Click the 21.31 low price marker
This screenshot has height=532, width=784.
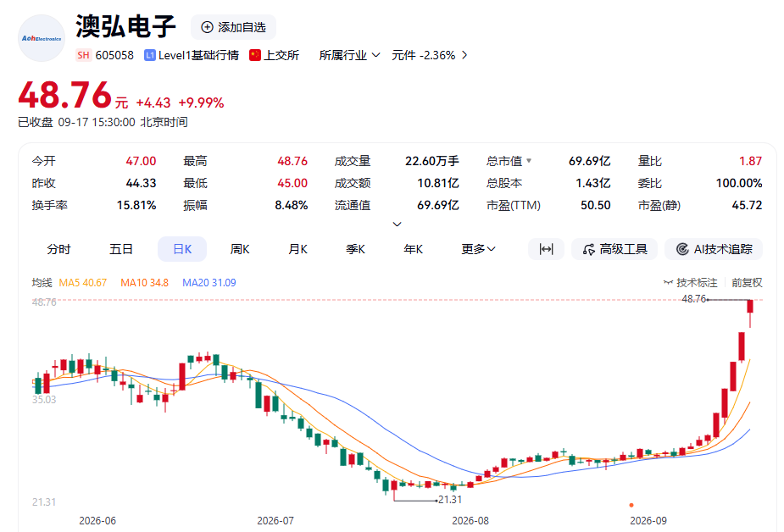point(450,500)
